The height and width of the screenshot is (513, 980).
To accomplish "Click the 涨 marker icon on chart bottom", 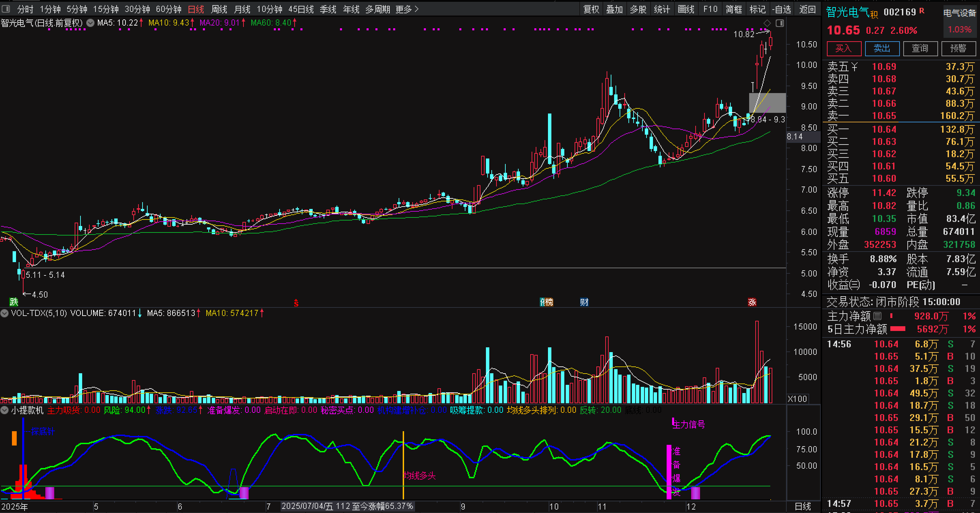I will 752,302.
